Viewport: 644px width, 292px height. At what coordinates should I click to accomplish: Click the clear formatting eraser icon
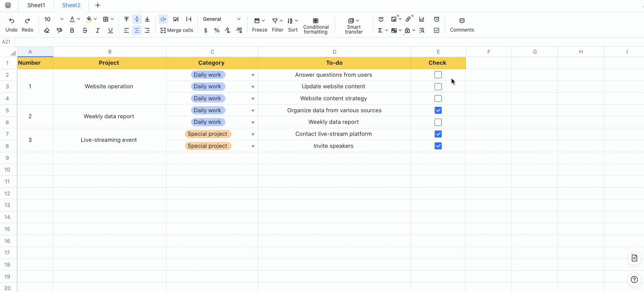tap(47, 30)
